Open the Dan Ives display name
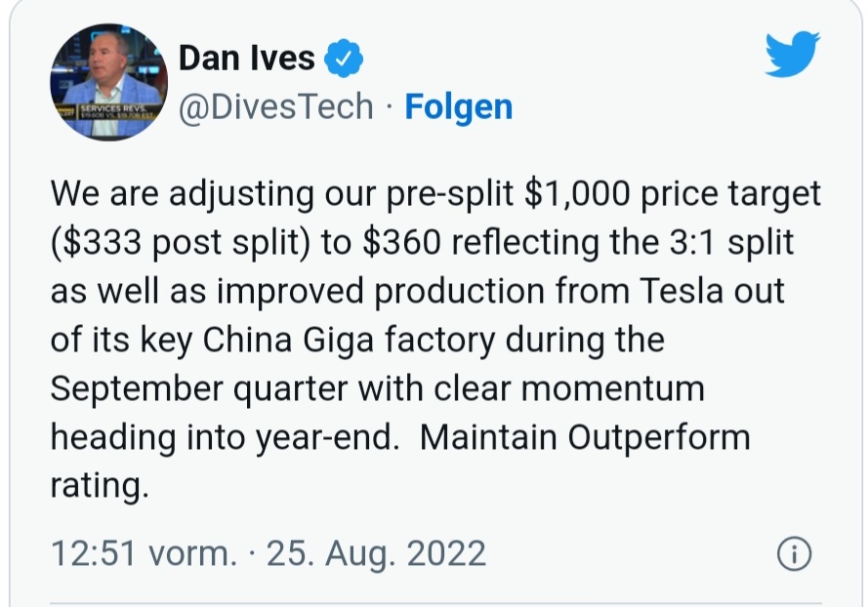Viewport: 868px width, 607px height. click(247, 59)
